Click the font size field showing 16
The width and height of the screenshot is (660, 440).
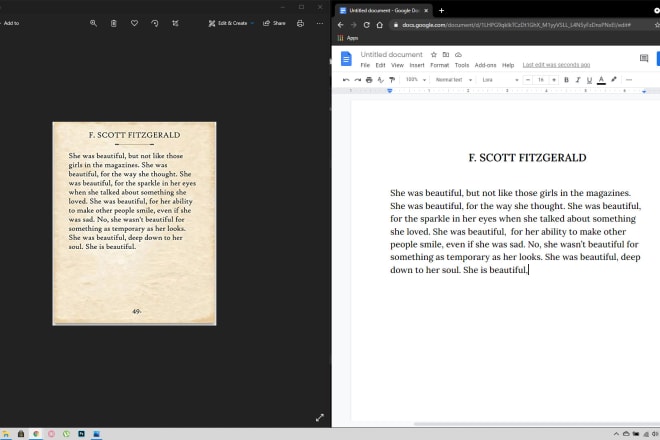[541, 80]
